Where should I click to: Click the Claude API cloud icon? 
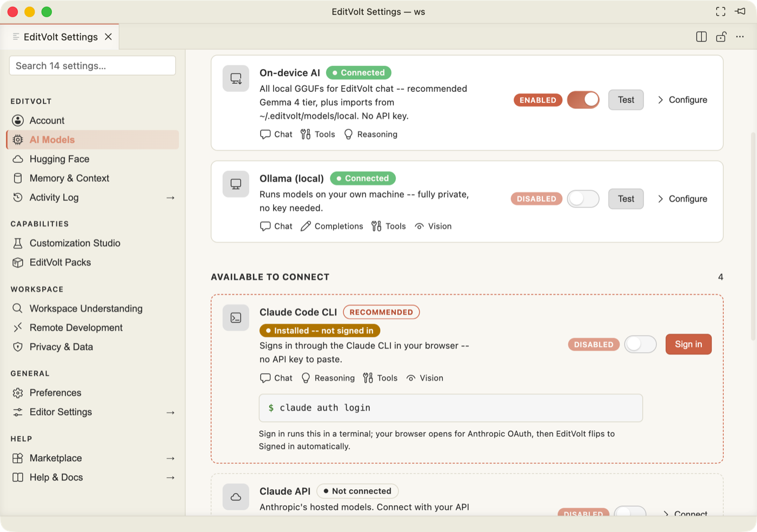tap(236, 497)
